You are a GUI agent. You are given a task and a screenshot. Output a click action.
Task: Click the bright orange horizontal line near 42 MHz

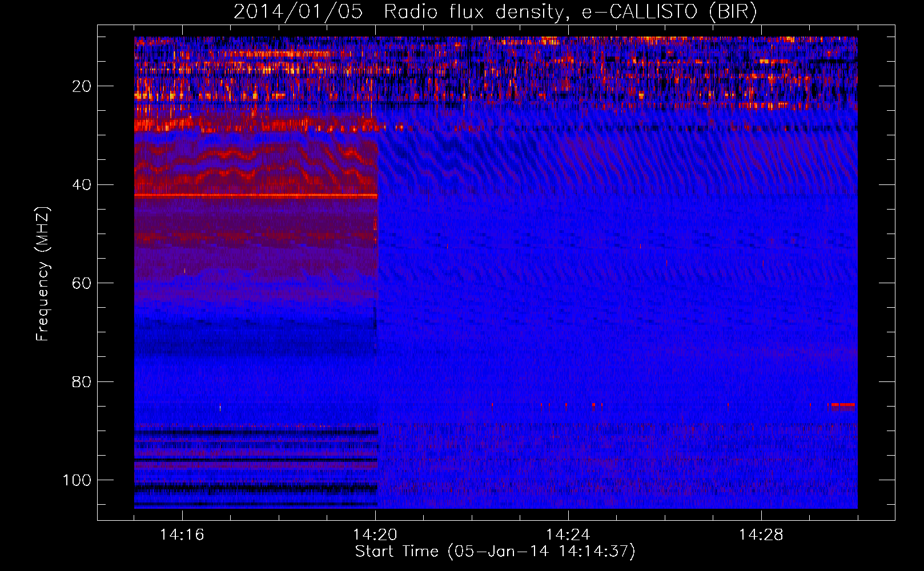point(256,196)
